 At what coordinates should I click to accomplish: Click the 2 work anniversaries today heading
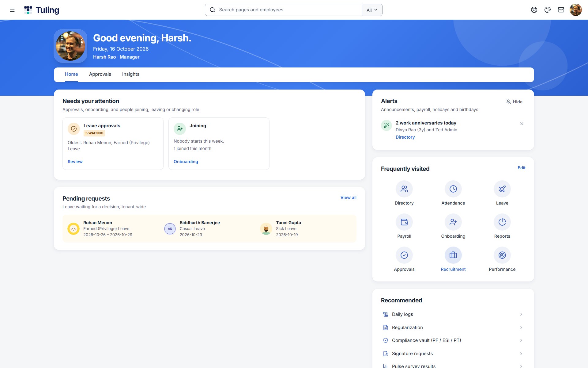point(426,123)
